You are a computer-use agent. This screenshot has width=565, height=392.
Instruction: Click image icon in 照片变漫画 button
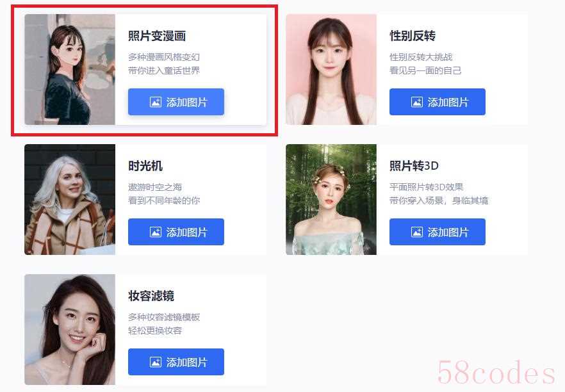155,102
